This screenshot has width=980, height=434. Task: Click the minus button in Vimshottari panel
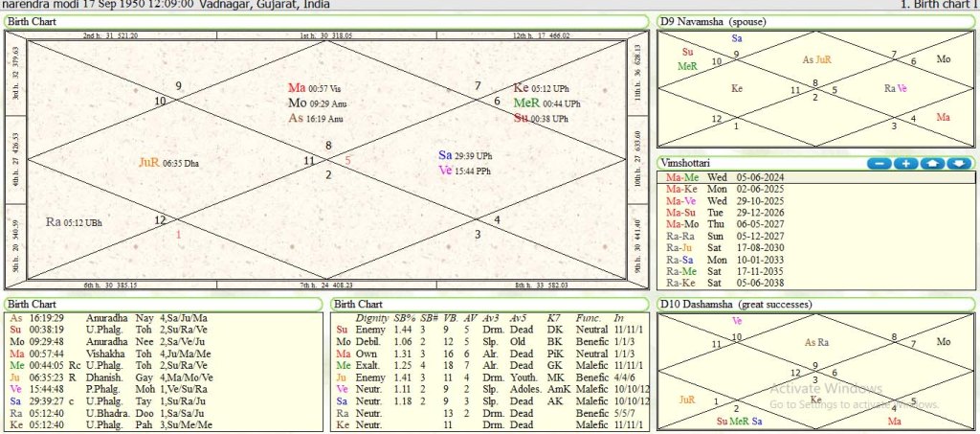click(x=879, y=164)
